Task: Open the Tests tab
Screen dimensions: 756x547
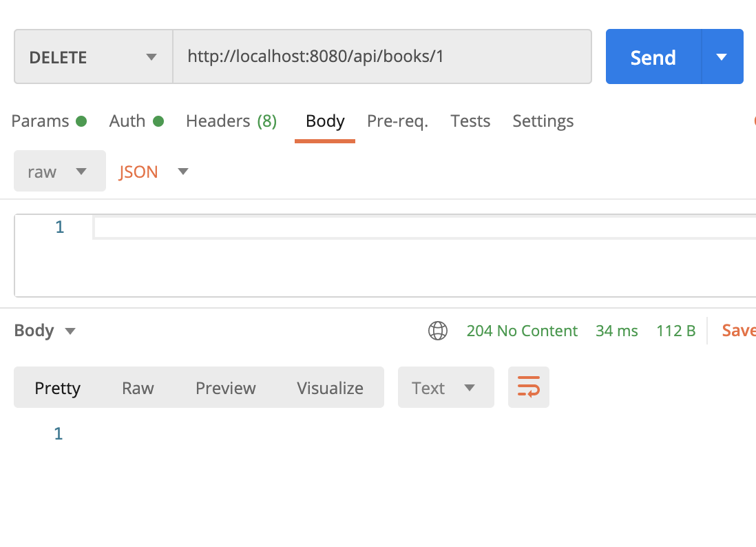Action: tap(470, 121)
